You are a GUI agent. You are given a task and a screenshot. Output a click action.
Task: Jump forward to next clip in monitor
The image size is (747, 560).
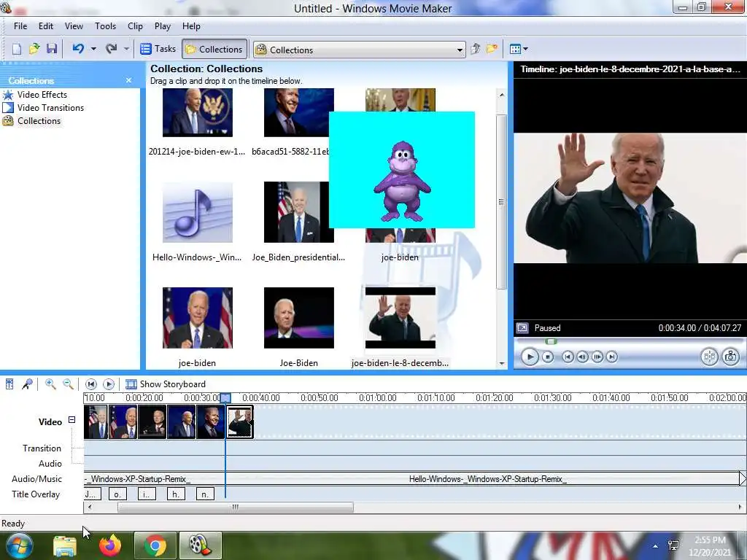[x=612, y=357]
